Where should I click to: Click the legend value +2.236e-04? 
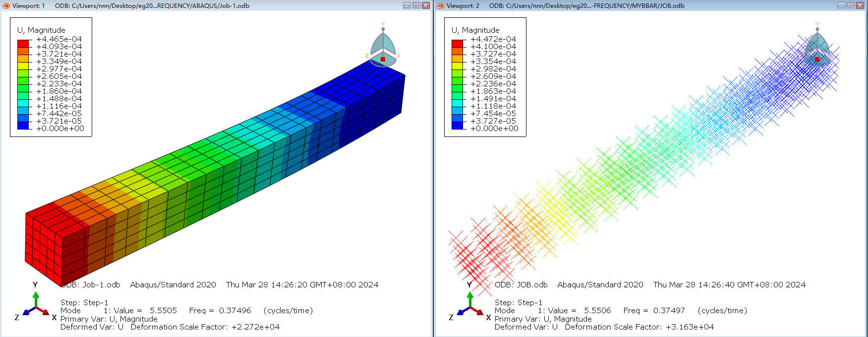point(493,84)
